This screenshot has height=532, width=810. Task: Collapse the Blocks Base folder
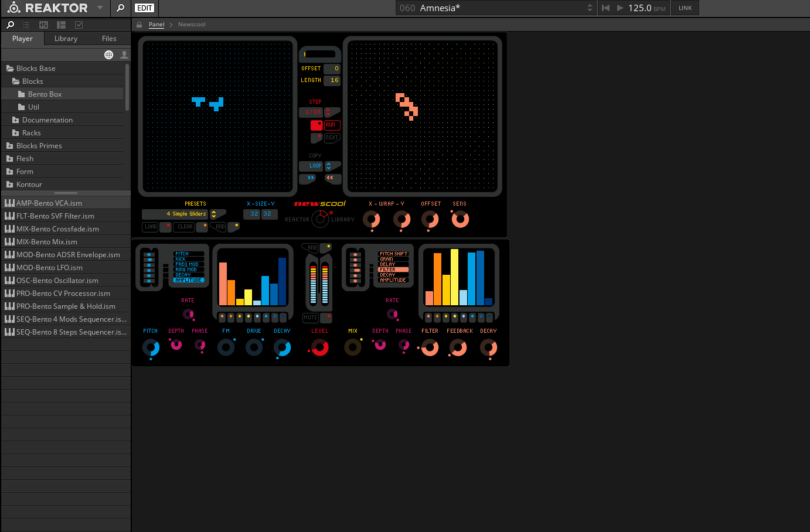(x=63, y=69)
